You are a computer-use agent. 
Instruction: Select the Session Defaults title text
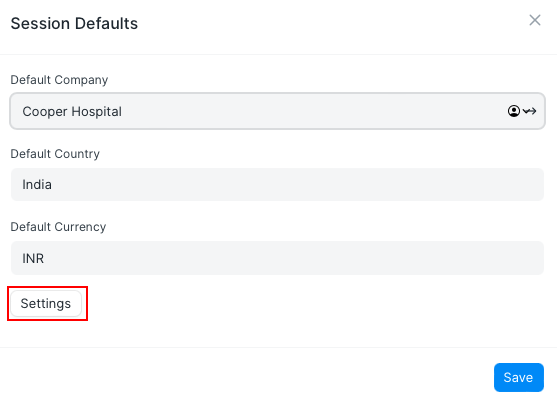(x=74, y=24)
